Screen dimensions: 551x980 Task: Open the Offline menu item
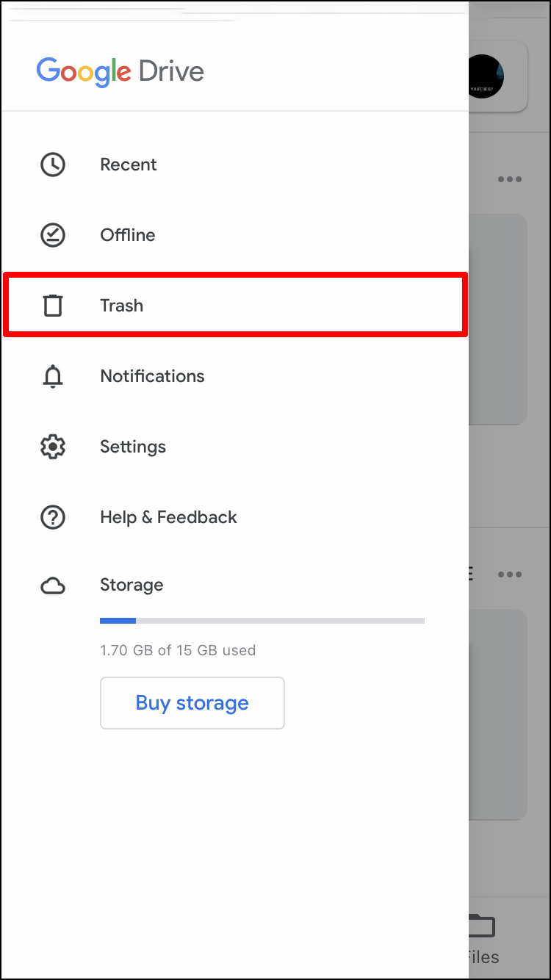coord(235,235)
